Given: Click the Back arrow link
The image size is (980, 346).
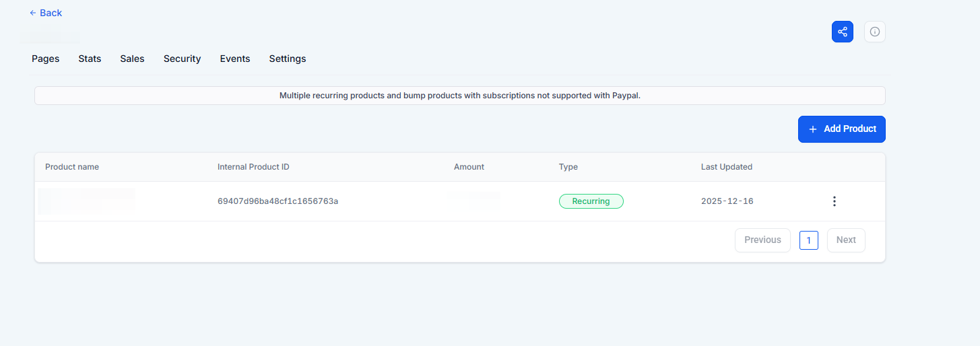Looking at the screenshot, I should [x=46, y=13].
